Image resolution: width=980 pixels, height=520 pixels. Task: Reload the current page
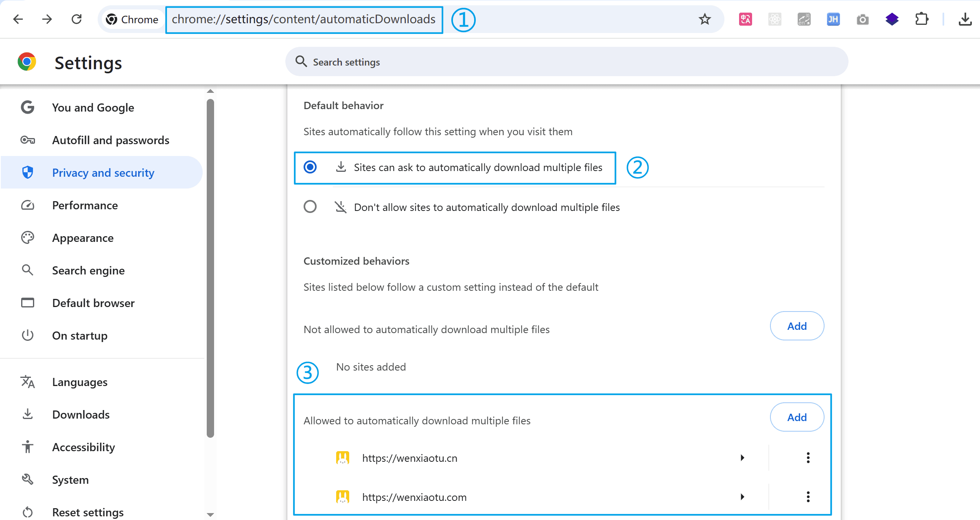(77, 19)
